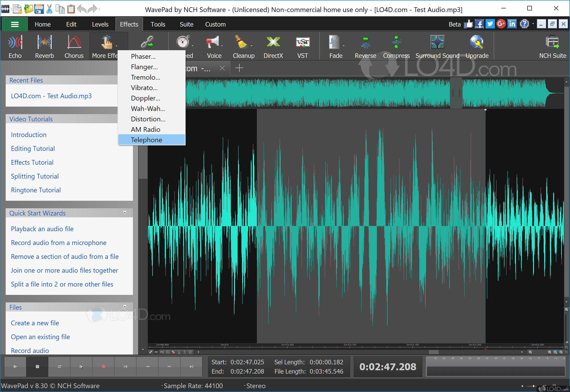Screen dimensions: 570x392
Task: Open the Record audio from a microphone wizard
Action: 59,243
